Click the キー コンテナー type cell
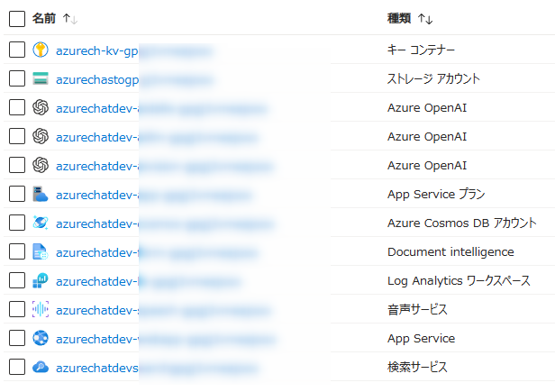 click(422, 50)
